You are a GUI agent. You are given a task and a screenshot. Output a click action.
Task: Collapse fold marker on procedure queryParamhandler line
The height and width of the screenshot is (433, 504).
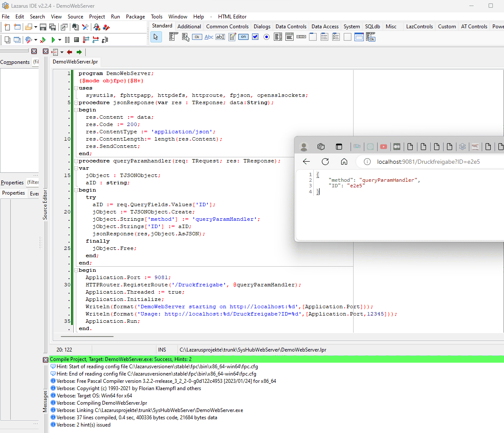[76, 161]
